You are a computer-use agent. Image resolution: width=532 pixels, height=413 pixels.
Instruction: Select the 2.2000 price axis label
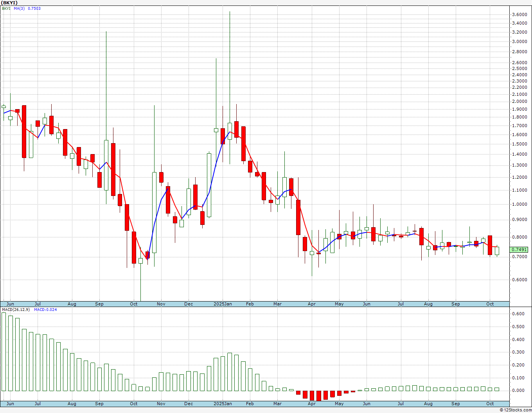[519, 87]
